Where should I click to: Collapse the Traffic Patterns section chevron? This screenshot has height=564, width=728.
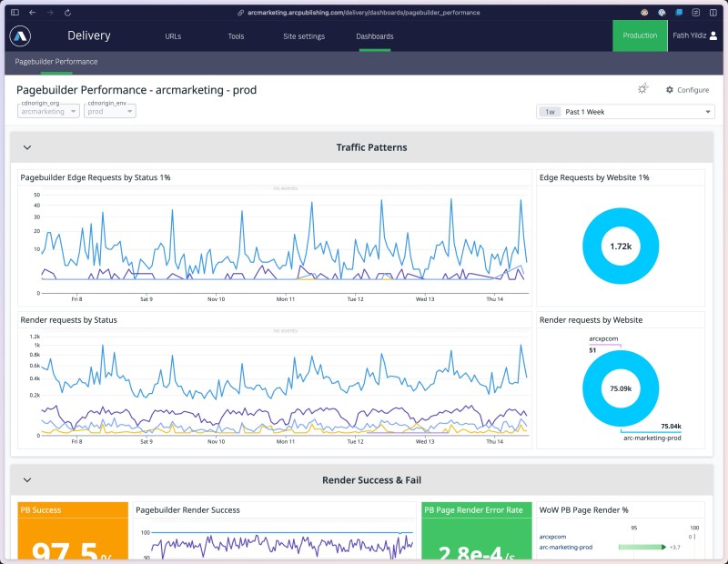tap(27, 147)
